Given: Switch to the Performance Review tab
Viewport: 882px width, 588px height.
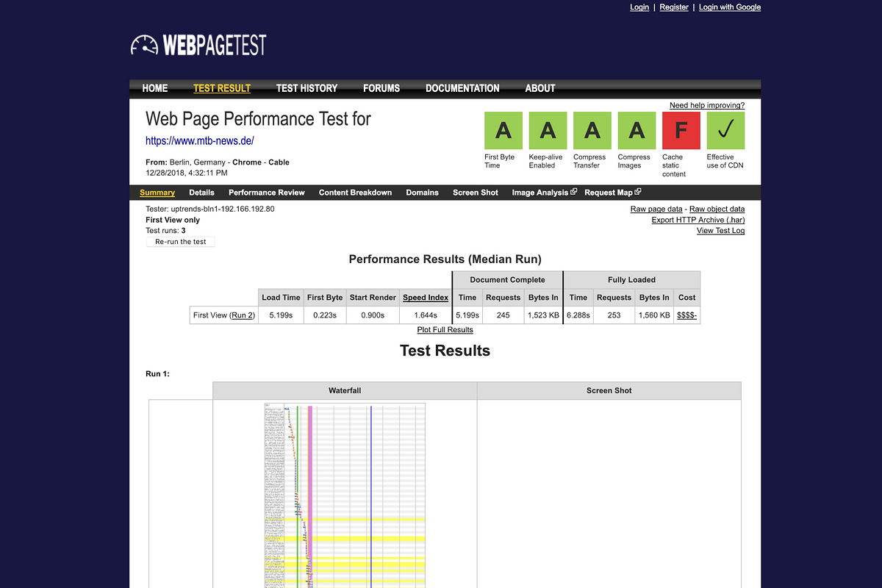Looking at the screenshot, I should (x=267, y=193).
